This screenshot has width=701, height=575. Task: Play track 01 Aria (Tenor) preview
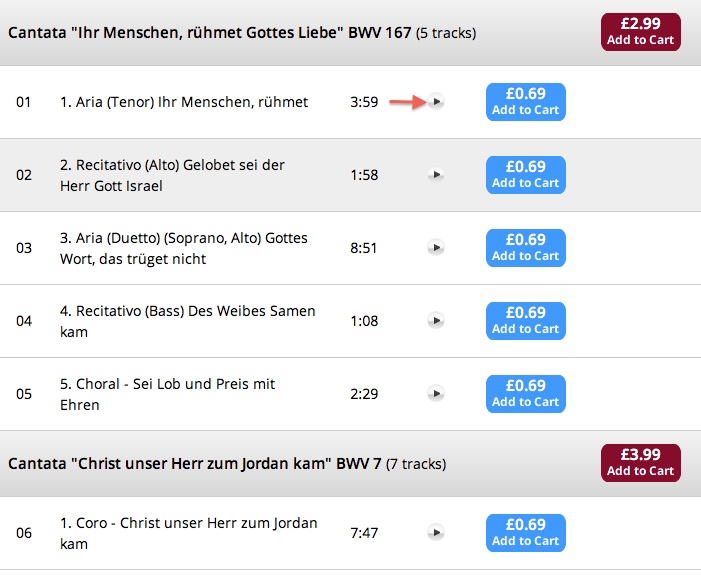(436, 102)
